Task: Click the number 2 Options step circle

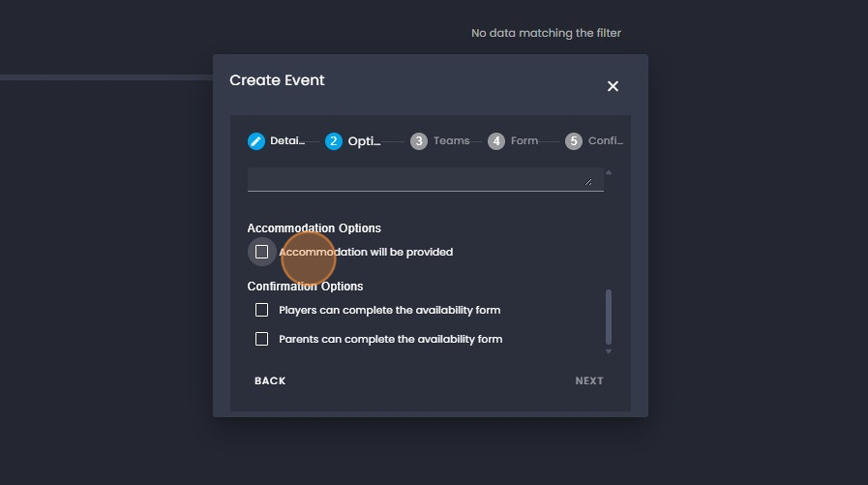Action: pos(334,141)
